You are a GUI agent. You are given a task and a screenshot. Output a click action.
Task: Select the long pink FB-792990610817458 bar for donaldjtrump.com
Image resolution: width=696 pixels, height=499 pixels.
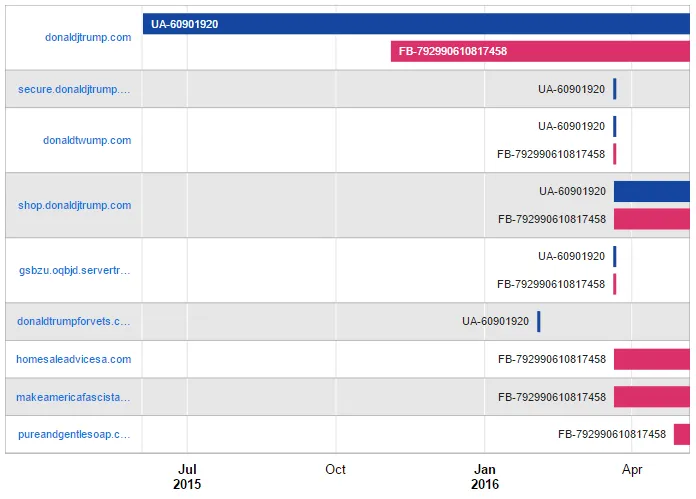[540, 51]
